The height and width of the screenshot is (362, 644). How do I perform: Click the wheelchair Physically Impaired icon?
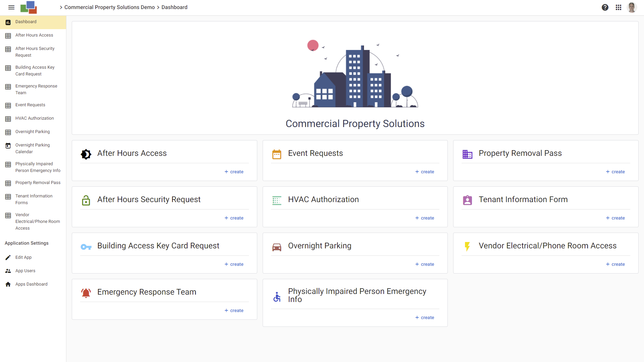(x=277, y=297)
